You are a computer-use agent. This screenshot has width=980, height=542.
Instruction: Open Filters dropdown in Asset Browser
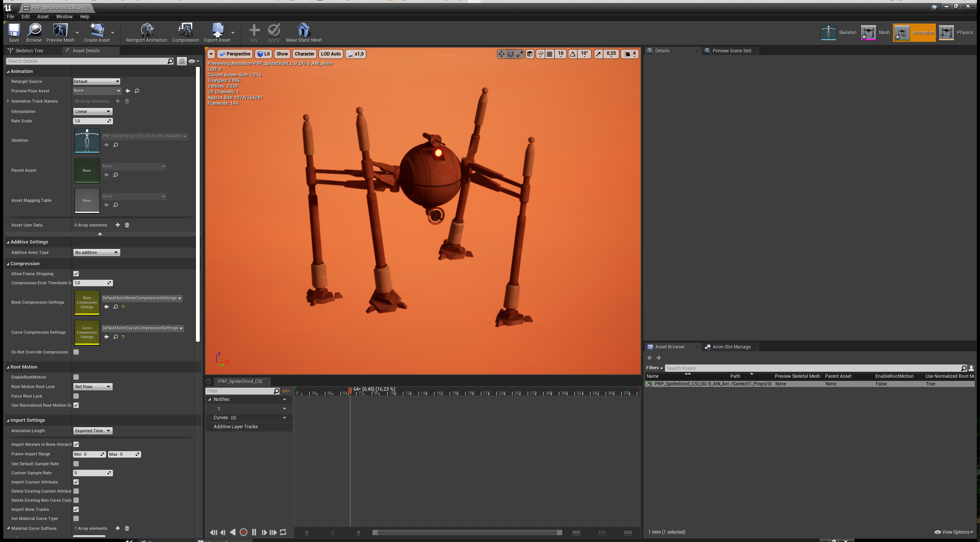(x=654, y=368)
